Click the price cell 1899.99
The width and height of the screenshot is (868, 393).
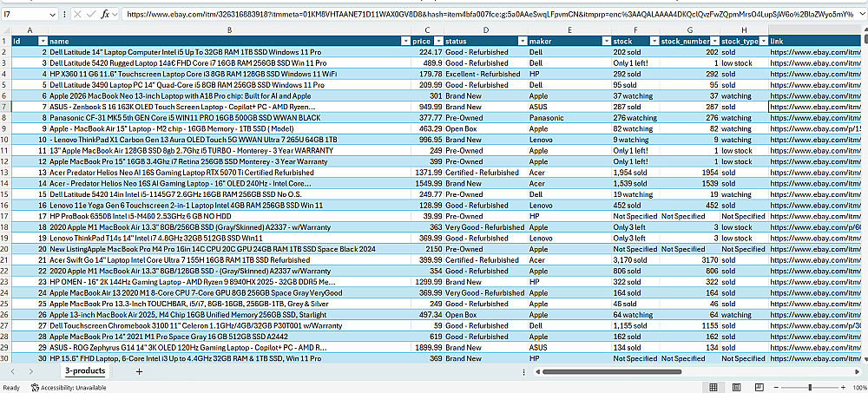click(x=427, y=348)
